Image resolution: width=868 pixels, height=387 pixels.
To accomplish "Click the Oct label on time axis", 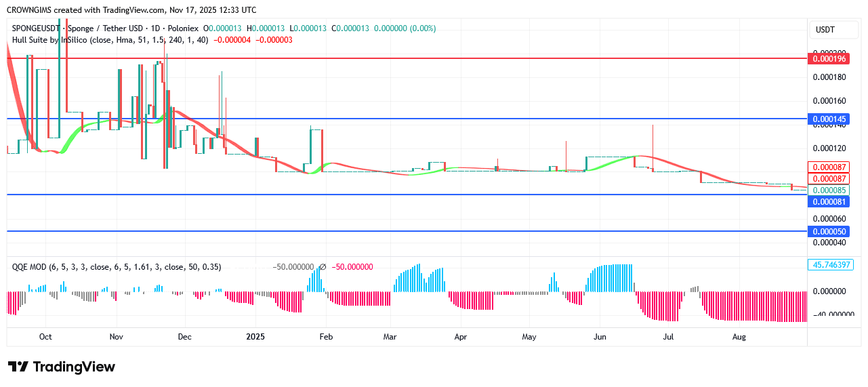I will click(45, 337).
